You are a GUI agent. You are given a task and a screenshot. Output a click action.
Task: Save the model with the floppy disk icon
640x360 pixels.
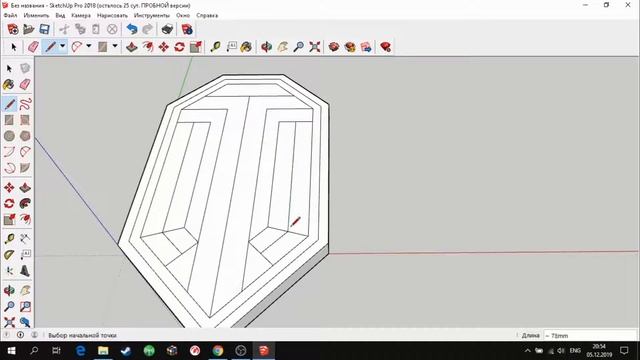coord(44,29)
